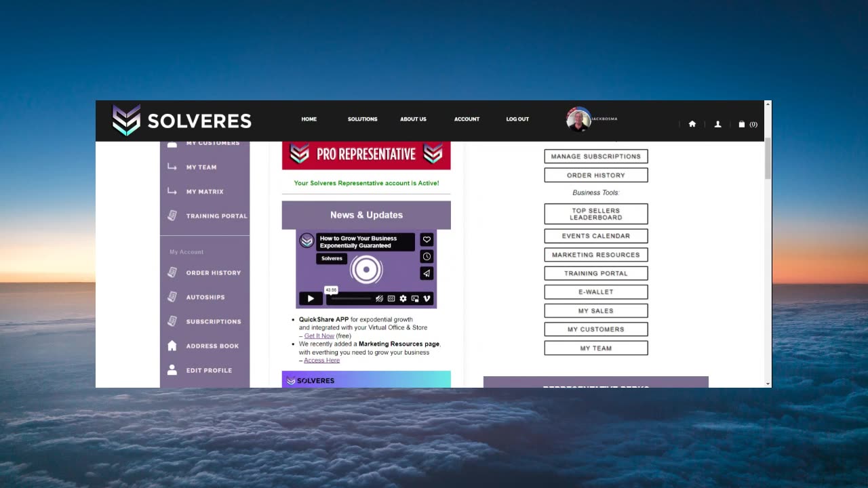Viewport: 868px width, 488px height.
Task: Open the home icon in header
Action: [692, 124]
